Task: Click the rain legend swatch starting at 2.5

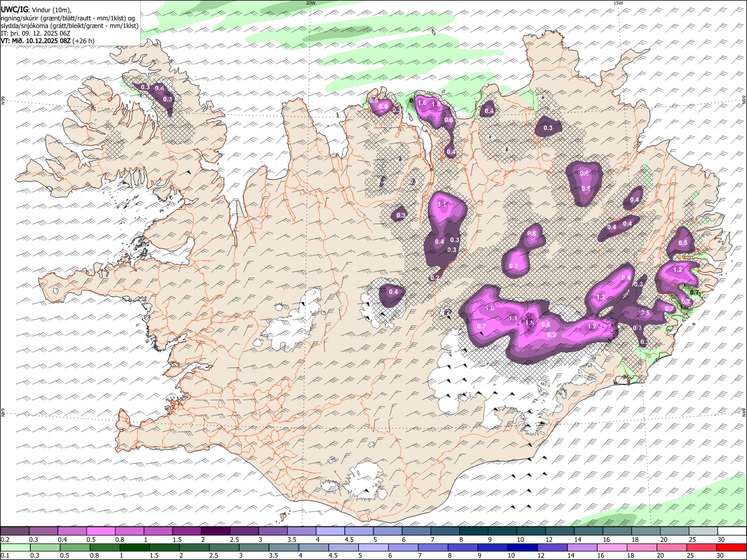Action: [x=224, y=548]
